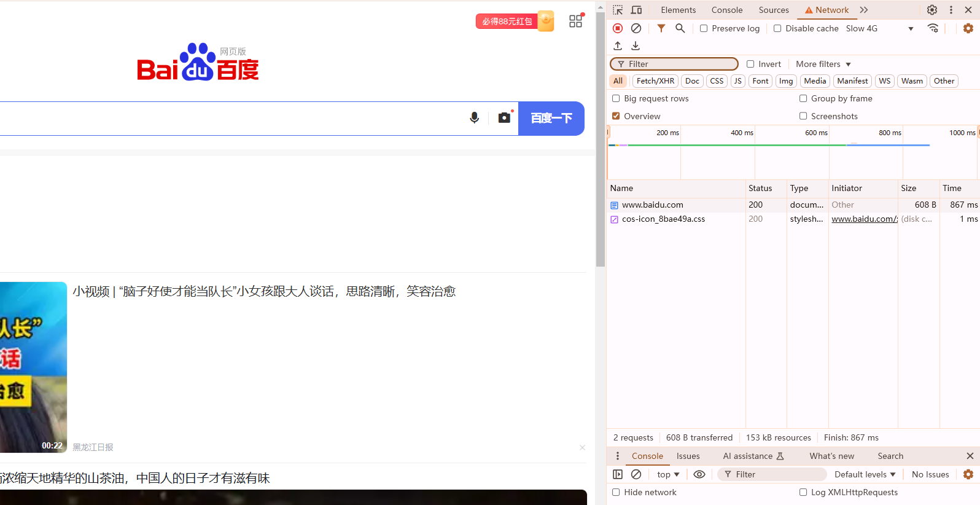Viewport: 980px width, 505px height.
Task: Close the console drawer
Action: (x=970, y=456)
